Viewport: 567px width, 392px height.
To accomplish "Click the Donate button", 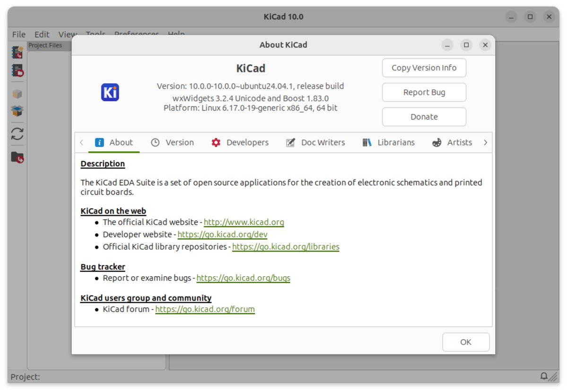I will [x=424, y=117].
